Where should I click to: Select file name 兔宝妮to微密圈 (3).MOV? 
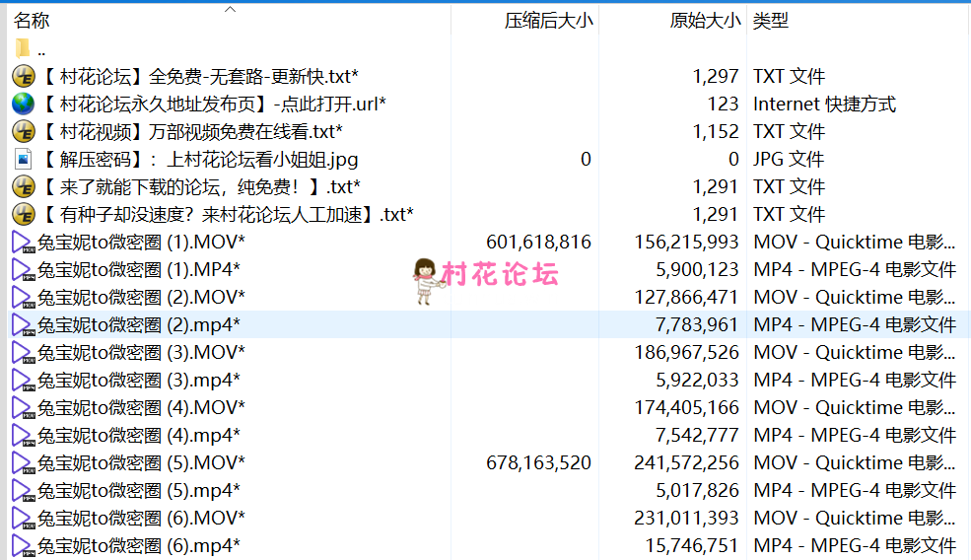pyautogui.click(x=141, y=353)
